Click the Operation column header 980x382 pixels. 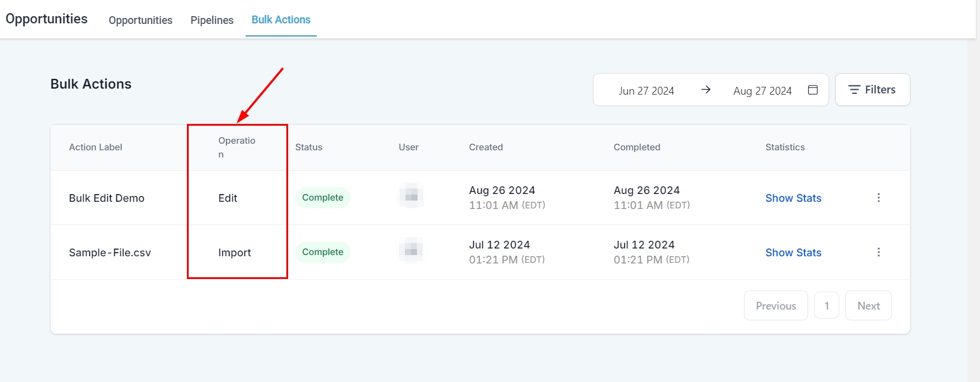[237, 147]
